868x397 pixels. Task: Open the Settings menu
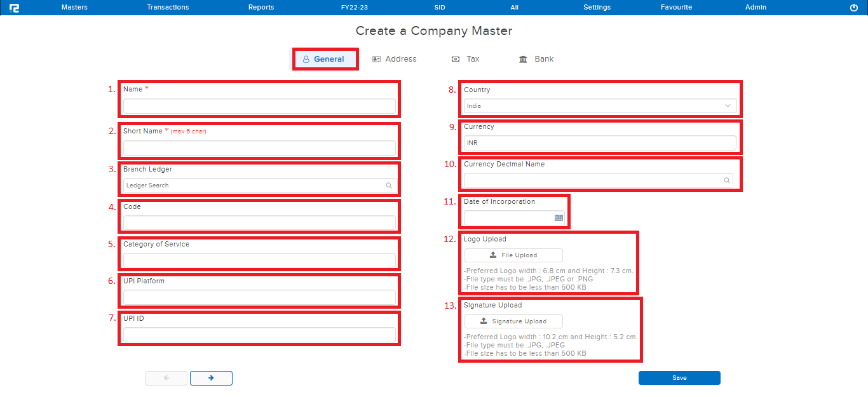[x=597, y=8]
